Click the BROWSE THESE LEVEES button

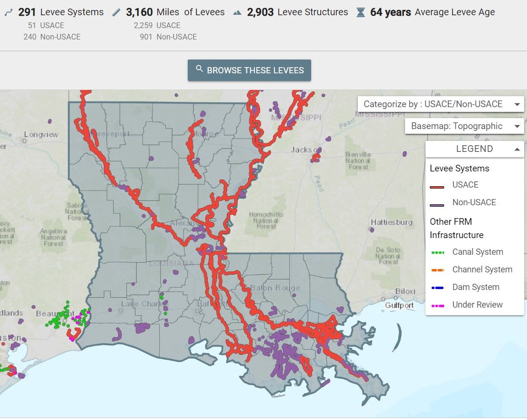[249, 70]
